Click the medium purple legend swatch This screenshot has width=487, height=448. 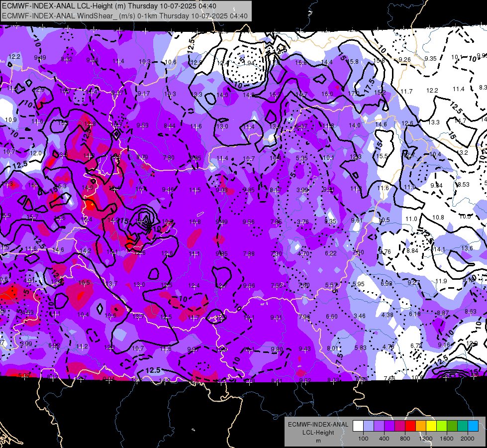(x=379, y=426)
